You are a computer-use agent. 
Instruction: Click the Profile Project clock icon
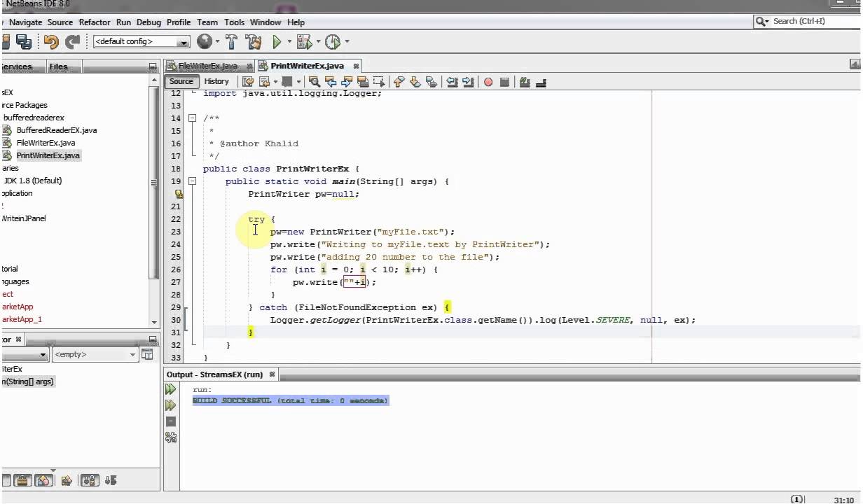333,42
